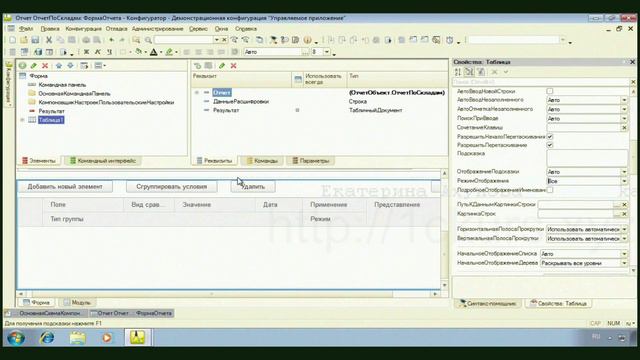Click the round Help info icon in the toolbar
This screenshot has height=360, width=640.
click(x=307, y=40)
